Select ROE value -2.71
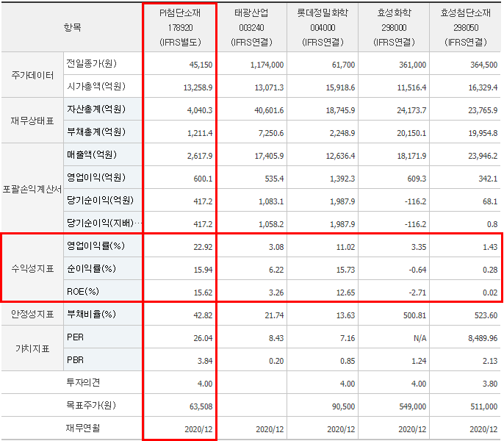504x441 pixels. tap(417, 293)
